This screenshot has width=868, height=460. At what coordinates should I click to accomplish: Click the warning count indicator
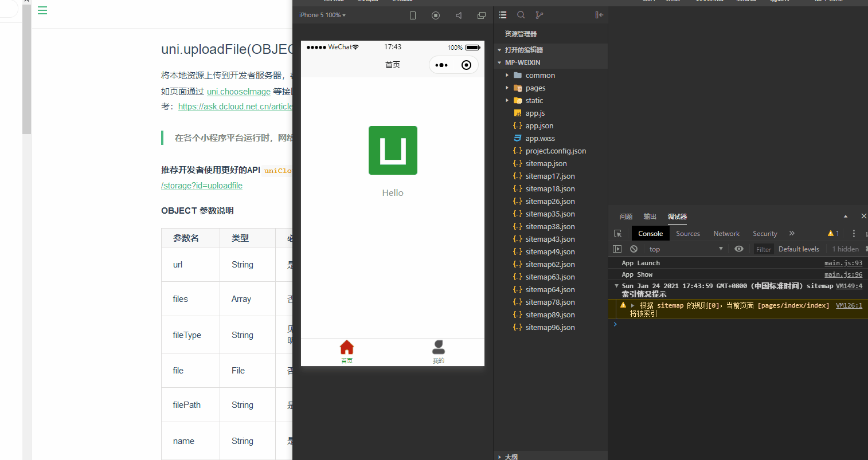(x=834, y=233)
